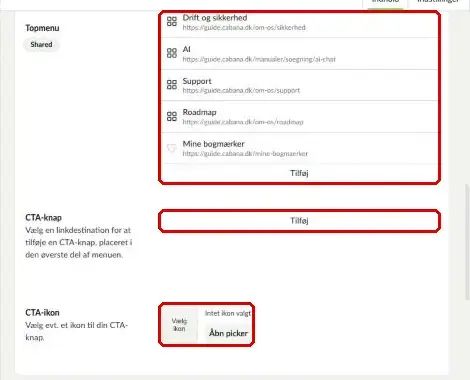This screenshot has height=380, width=470.
Task: Click the mine-bogmaerker URL text
Action: pos(245,154)
